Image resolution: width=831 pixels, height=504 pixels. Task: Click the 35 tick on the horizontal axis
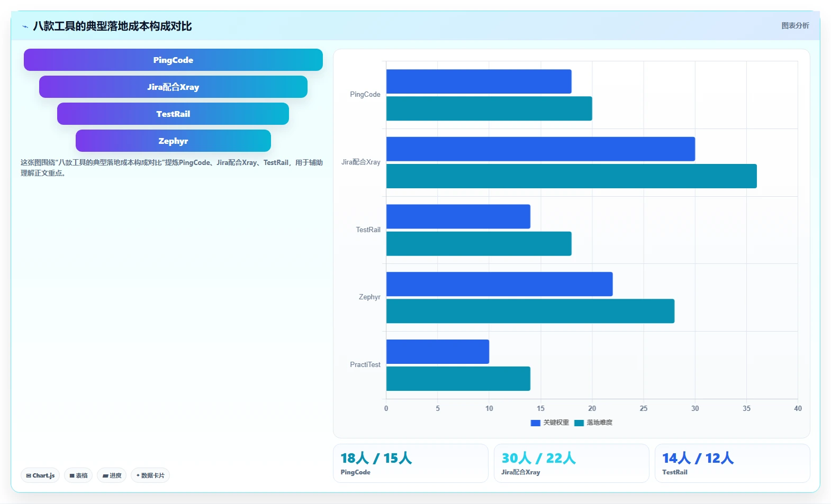tap(746, 408)
